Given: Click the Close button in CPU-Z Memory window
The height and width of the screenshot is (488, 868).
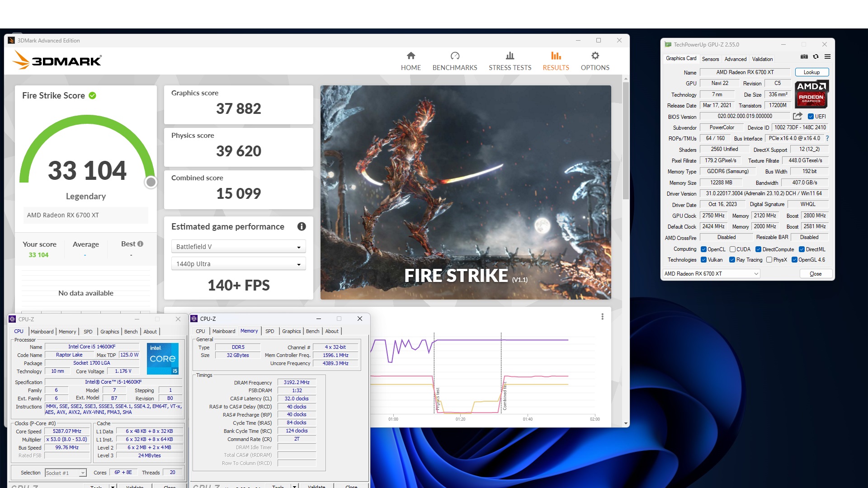Looking at the screenshot, I should [351, 486].
